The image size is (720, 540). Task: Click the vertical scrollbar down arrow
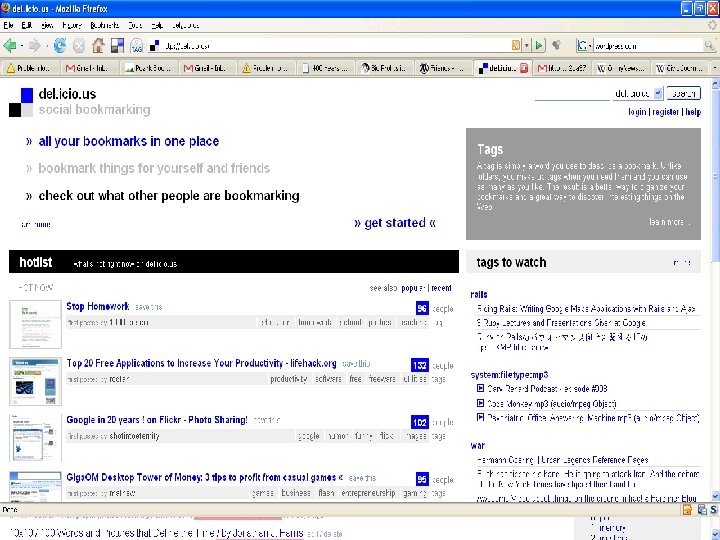point(715,496)
